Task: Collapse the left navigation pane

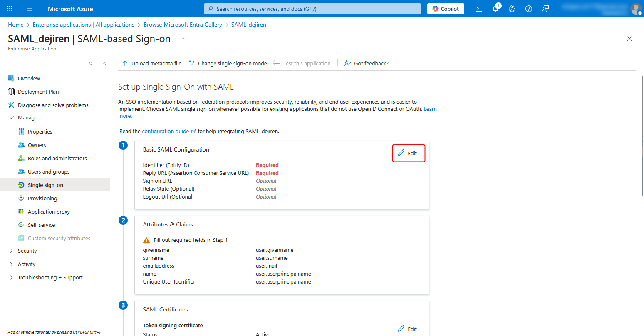Action: [x=105, y=63]
